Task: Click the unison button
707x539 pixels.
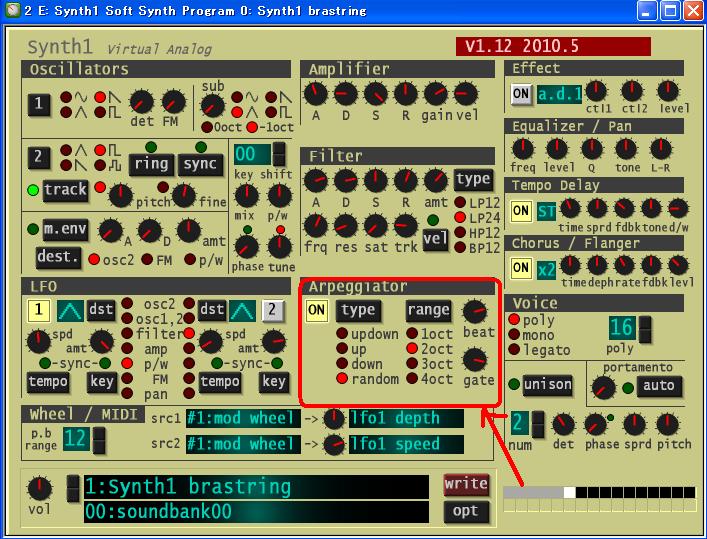Action: tap(547, 385)
